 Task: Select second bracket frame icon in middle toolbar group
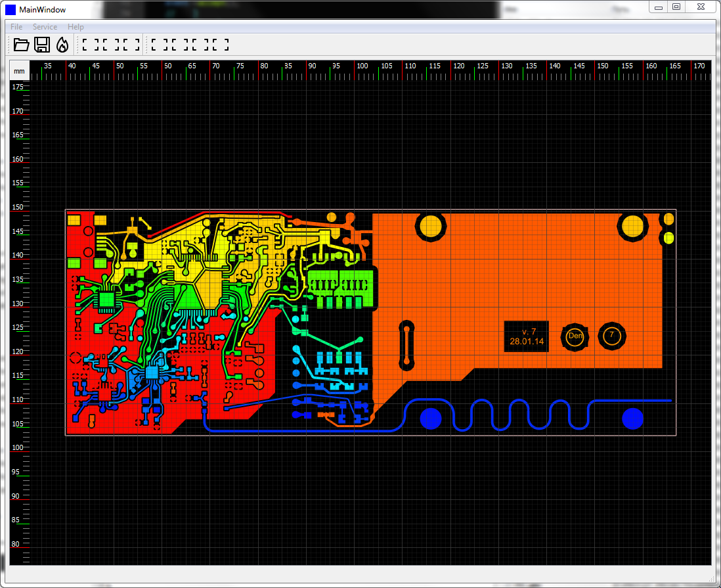pos(111,45)
